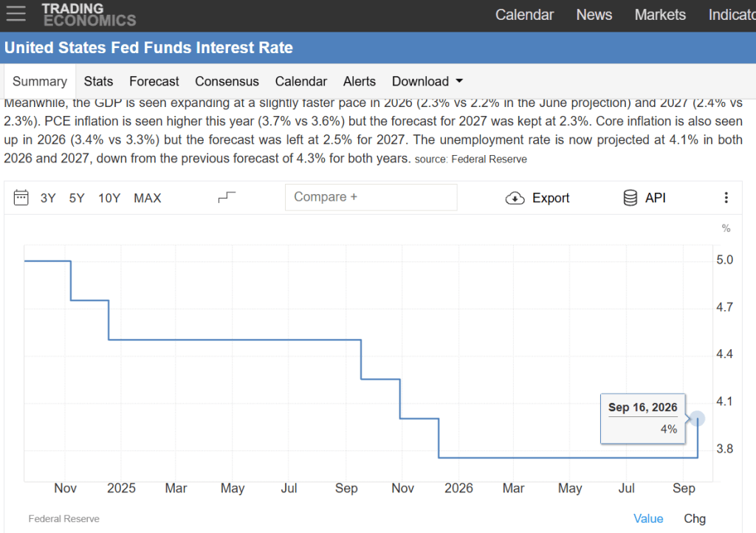The image size is (756, 533).
Task: Click the API database icon
Action: (630, 198)
